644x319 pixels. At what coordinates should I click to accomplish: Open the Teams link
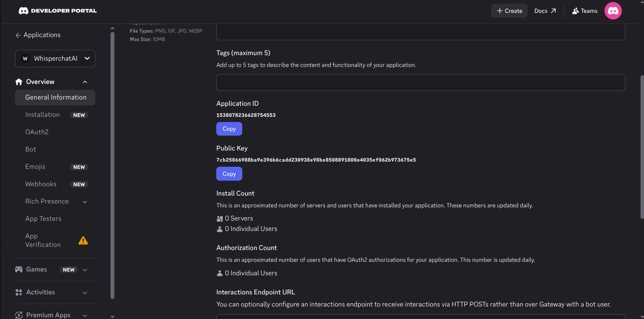point(585,11)
